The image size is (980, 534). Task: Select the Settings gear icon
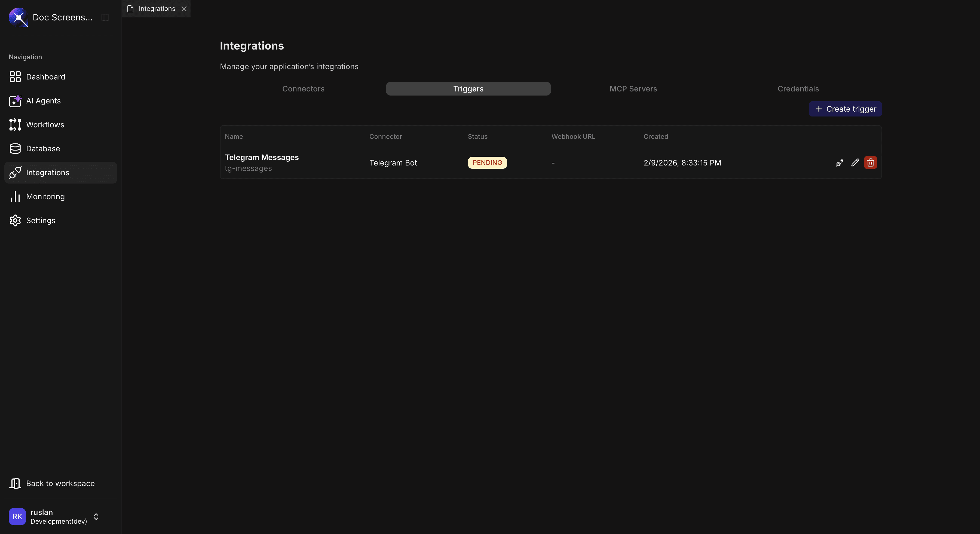pyautogui.click(x=15, y=220)
